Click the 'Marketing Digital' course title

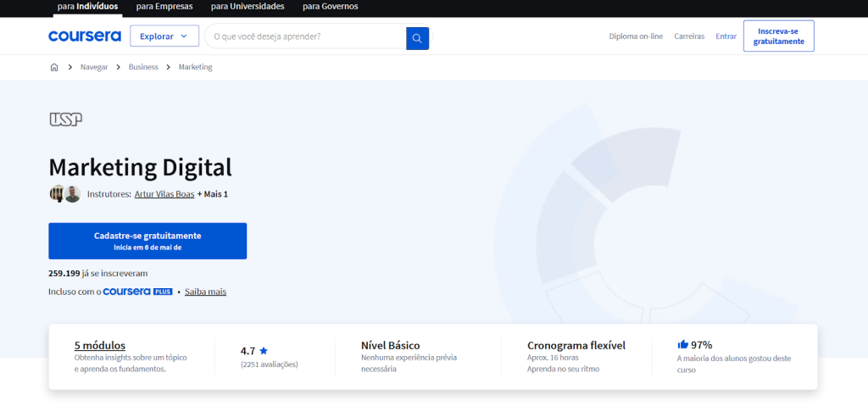140,167
